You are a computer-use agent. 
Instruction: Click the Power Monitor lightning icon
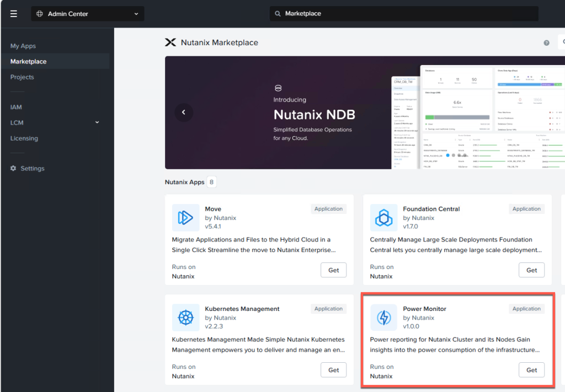(x=383, y=318)
